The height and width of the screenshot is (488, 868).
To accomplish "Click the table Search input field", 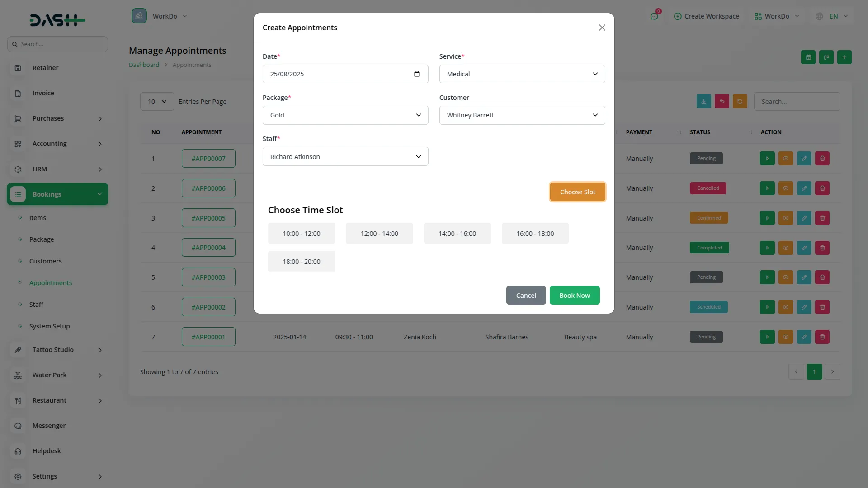I will click(797, 102).
